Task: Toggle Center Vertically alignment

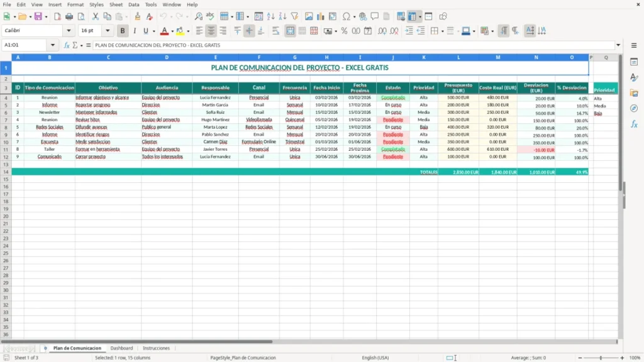Action: click(249, 31)
